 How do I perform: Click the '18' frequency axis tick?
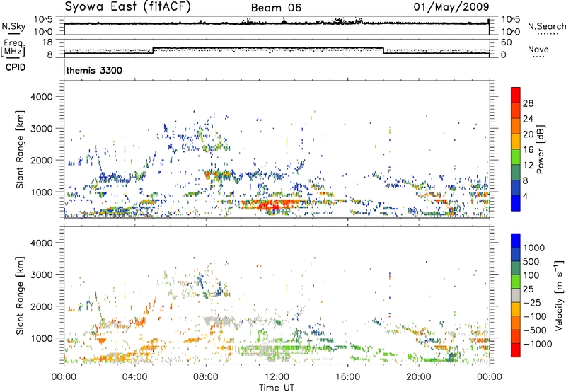tap(47, 42)
